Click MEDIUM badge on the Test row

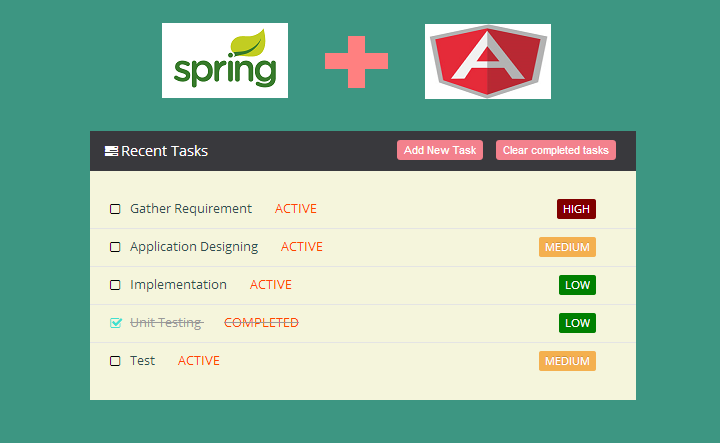point(567,361)
